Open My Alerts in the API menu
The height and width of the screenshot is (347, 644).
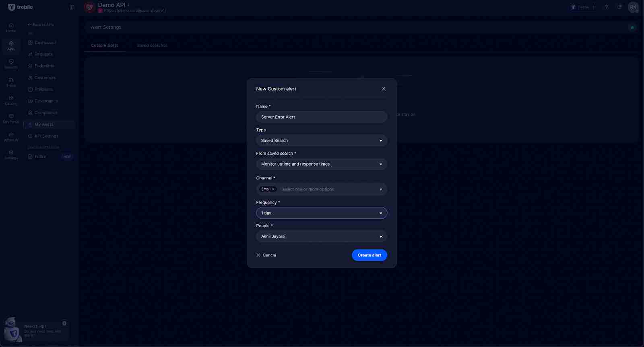point(49,125)
